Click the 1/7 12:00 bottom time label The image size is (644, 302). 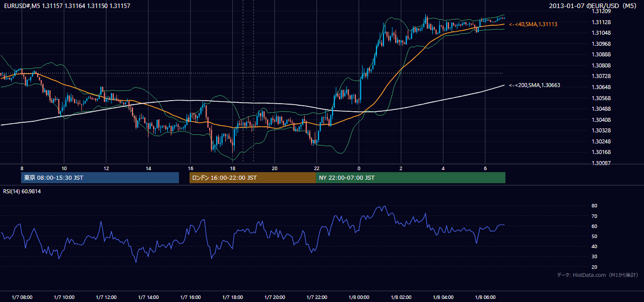point(106,297)
